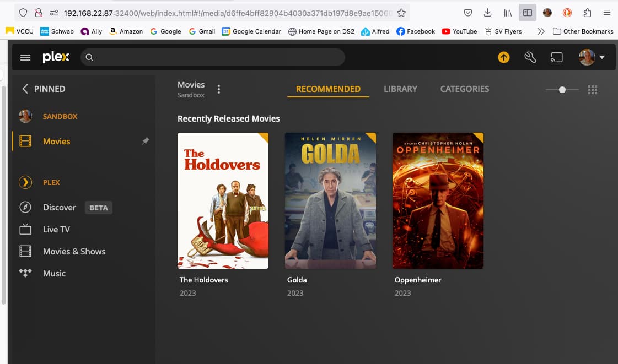618x364 pixels.
Task: Click the Plex logo
Action: (x=56, y=57)
